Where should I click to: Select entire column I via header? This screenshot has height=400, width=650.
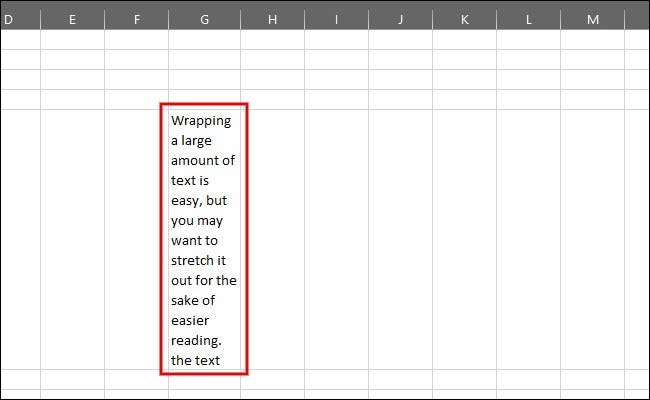tap(336, 19)
